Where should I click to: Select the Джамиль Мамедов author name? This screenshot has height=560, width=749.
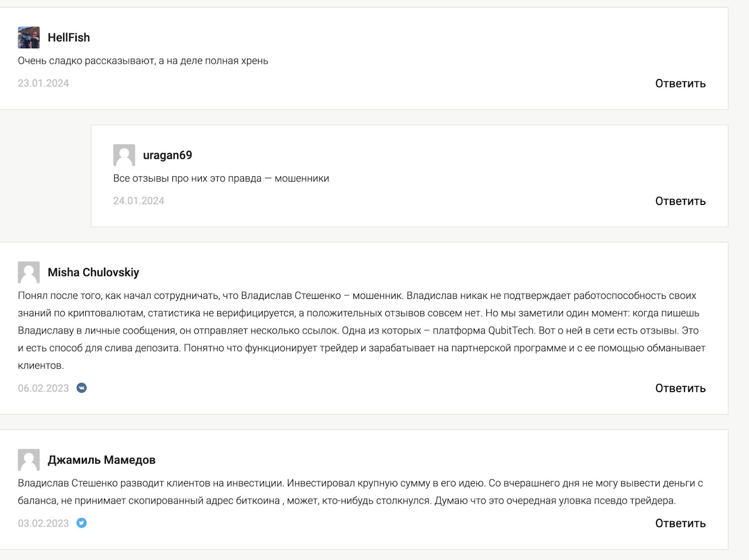point(102,460)
